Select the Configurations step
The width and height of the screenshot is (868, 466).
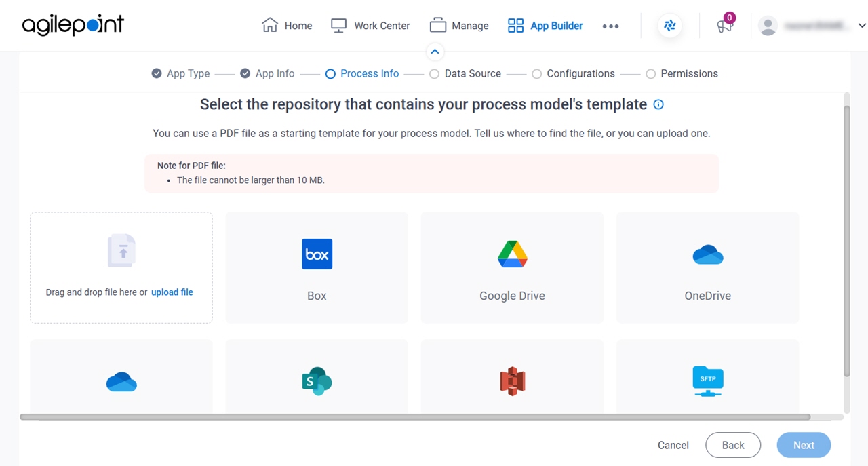(x=573, y=73)
